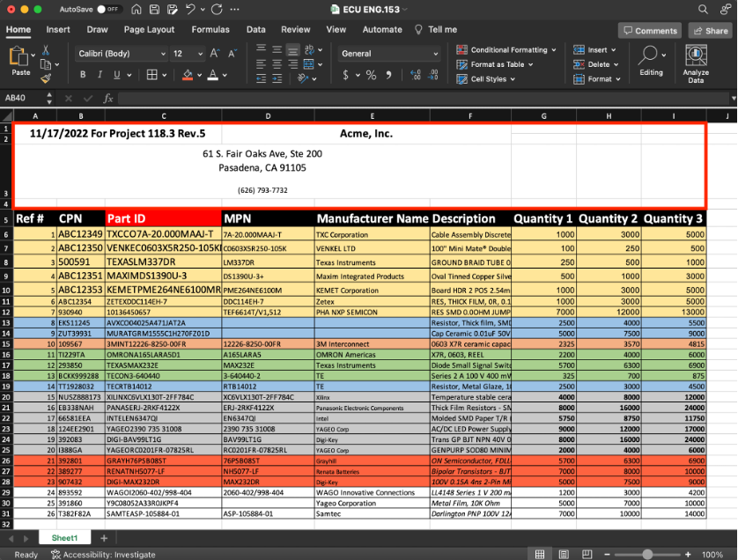Image resolution: width=738 pixels, height=560 pixels.
Task: Select the Format Painter brush
Action: point(46,78)
